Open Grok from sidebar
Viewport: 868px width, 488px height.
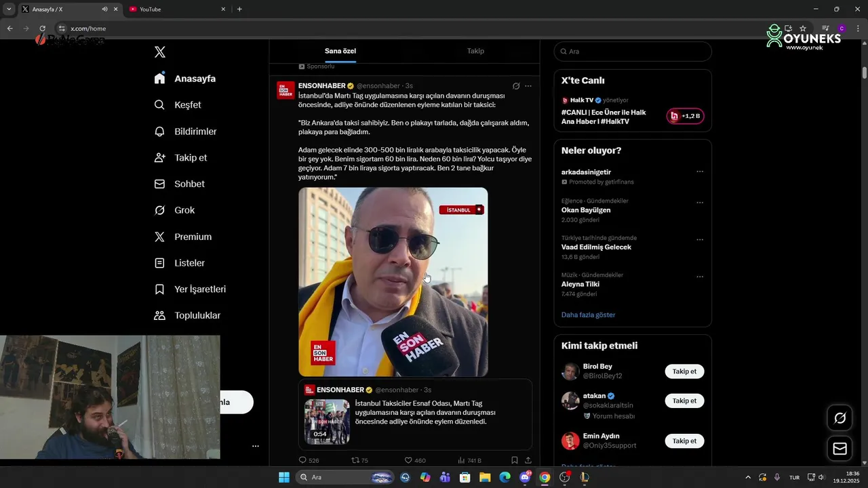click(174, 210)
